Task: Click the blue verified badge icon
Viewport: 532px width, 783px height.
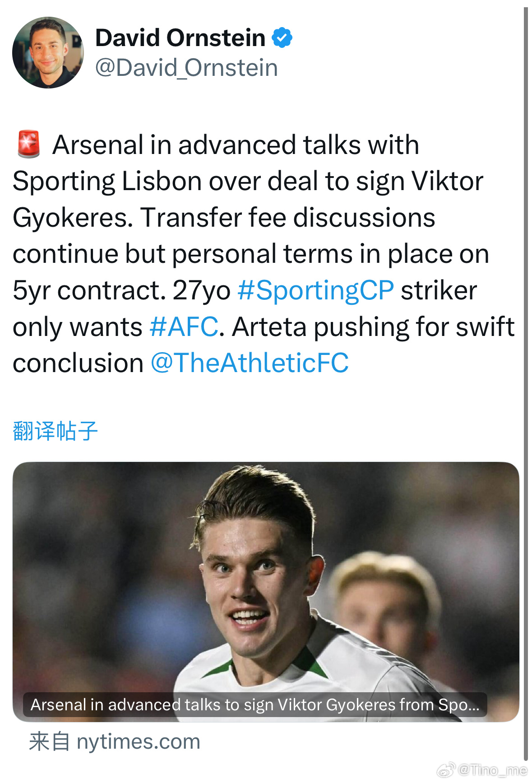Action: point(282,37)
